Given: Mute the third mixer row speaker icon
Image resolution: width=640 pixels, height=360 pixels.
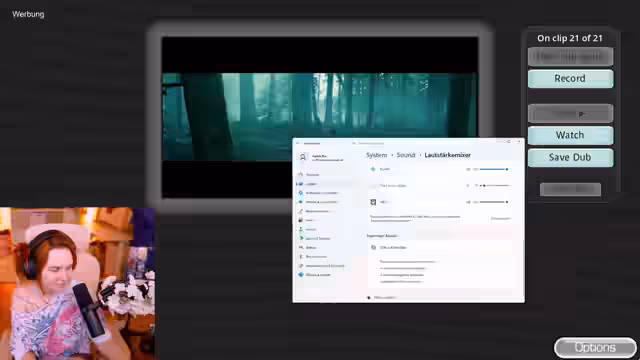Looking at the screenshot, I should 468,202.
